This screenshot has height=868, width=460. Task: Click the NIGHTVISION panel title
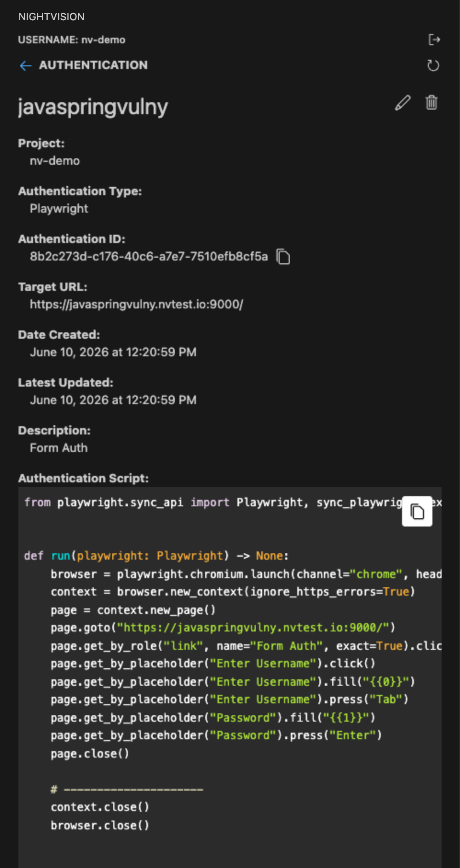[52, 17]
